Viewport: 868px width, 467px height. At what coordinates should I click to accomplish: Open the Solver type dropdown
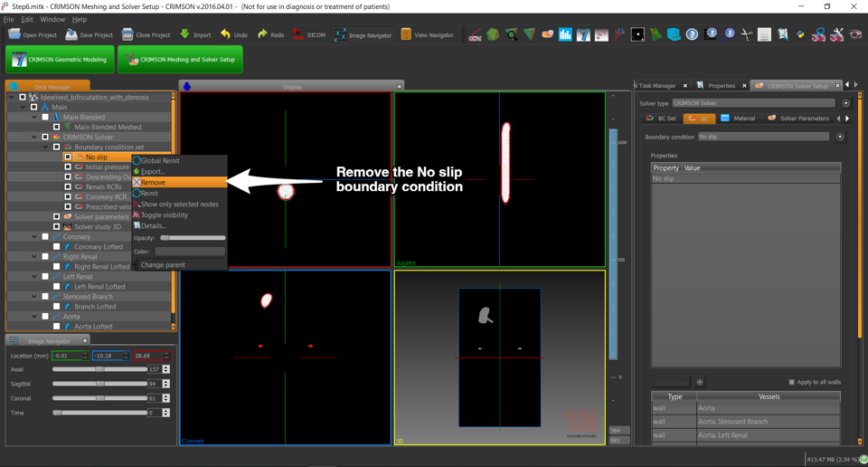click(753, 103)
